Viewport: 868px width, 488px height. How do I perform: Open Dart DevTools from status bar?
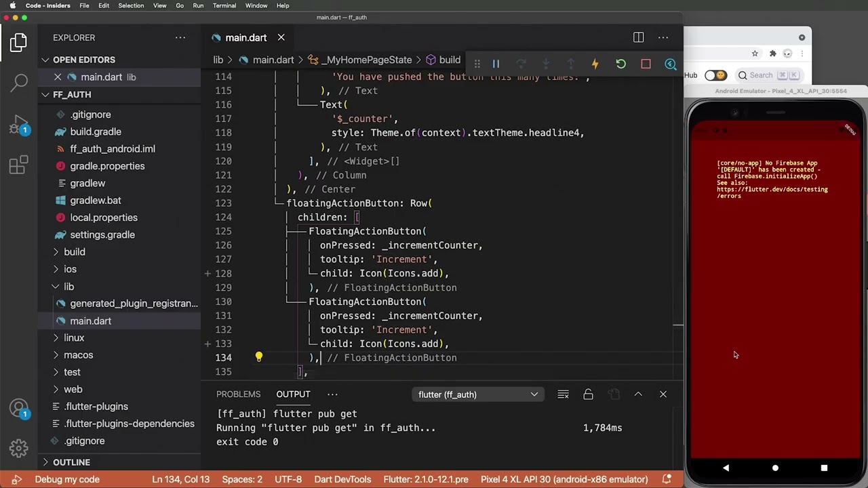(342, 479)
